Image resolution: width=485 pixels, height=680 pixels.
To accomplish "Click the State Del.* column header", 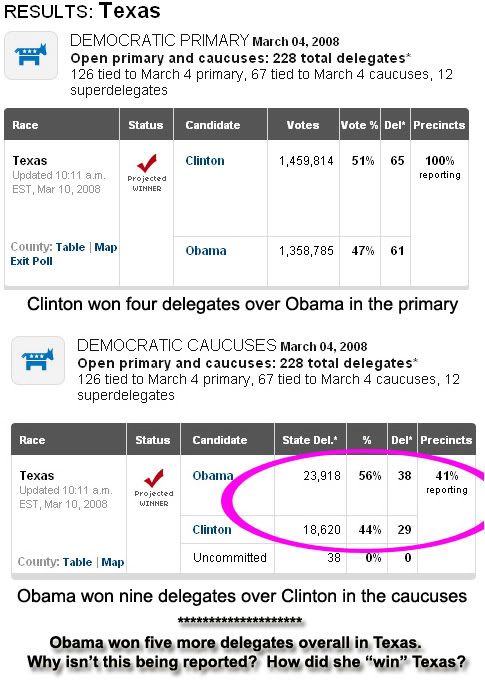I will tap(310, 440).
